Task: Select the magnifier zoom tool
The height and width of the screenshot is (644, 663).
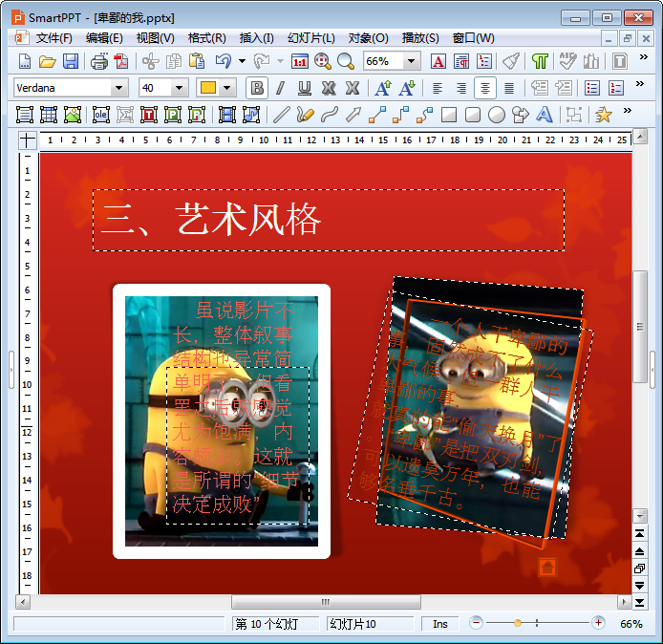Action: (x=346, y=61)
